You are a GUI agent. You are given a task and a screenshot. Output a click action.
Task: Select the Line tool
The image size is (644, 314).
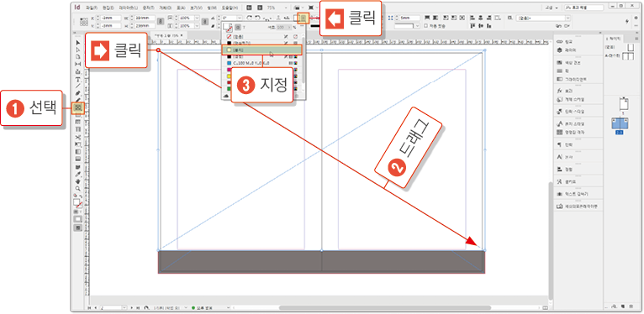click(x=77, y=86)
